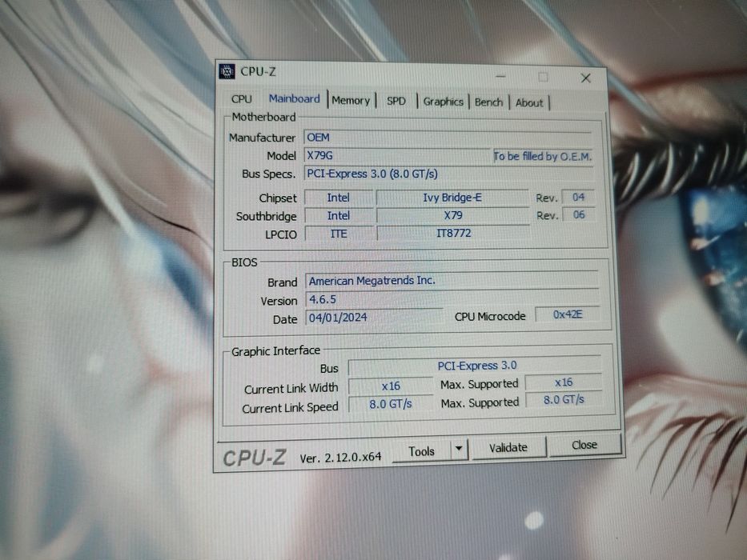Viewport: 747px width, 560px height.
Task: Click the Southbridge Rev. value 06
Action: [578, 214]
